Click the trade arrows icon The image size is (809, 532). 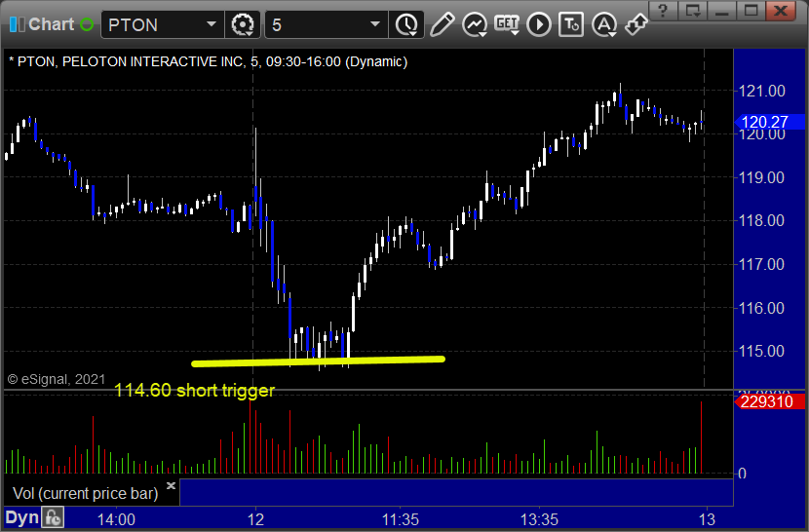click(636, 24)
